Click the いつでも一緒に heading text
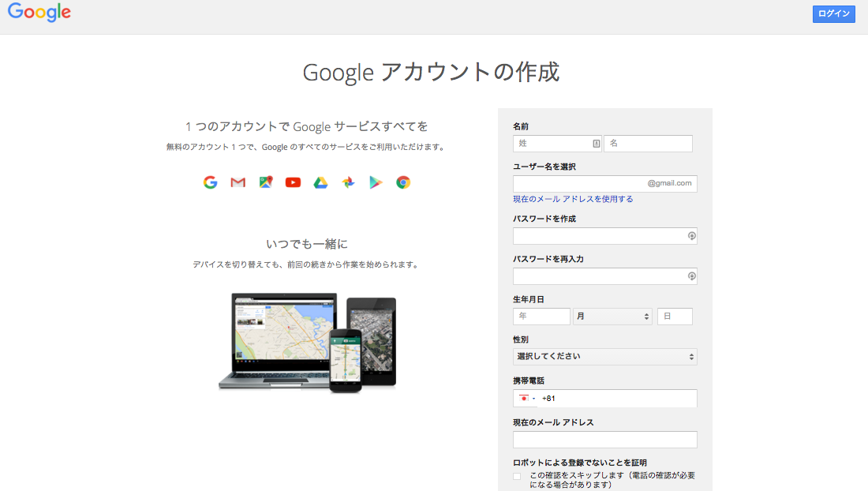 pos(307,244)
